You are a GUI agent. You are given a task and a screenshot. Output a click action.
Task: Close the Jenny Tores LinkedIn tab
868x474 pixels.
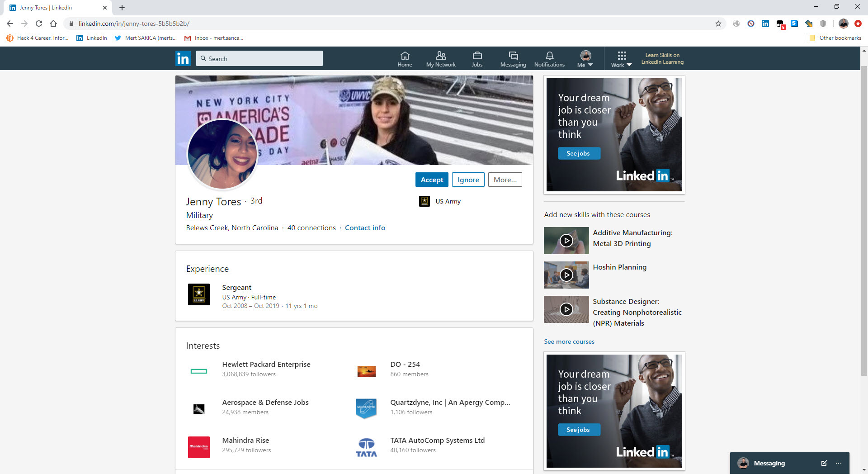[104, 8]
